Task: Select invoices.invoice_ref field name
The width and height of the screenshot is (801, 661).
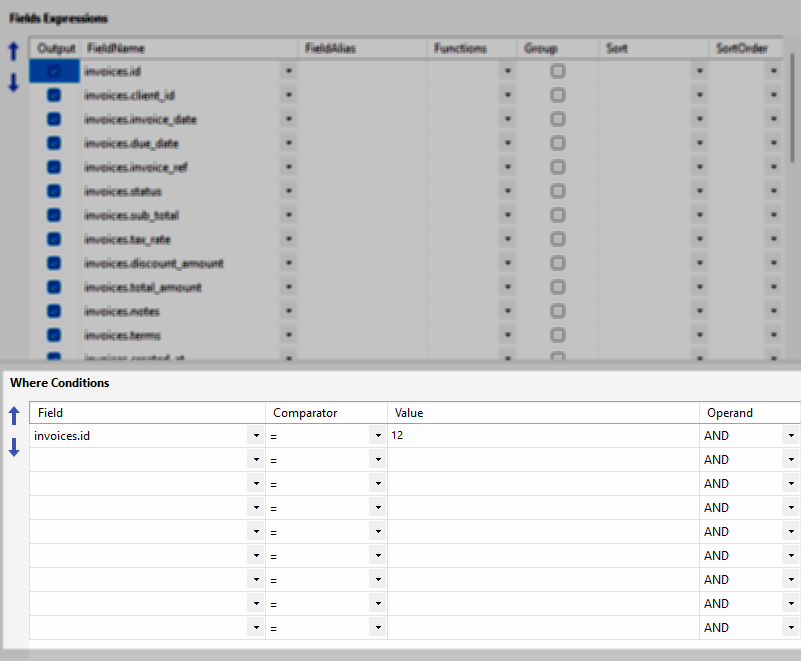Action: 136,167
